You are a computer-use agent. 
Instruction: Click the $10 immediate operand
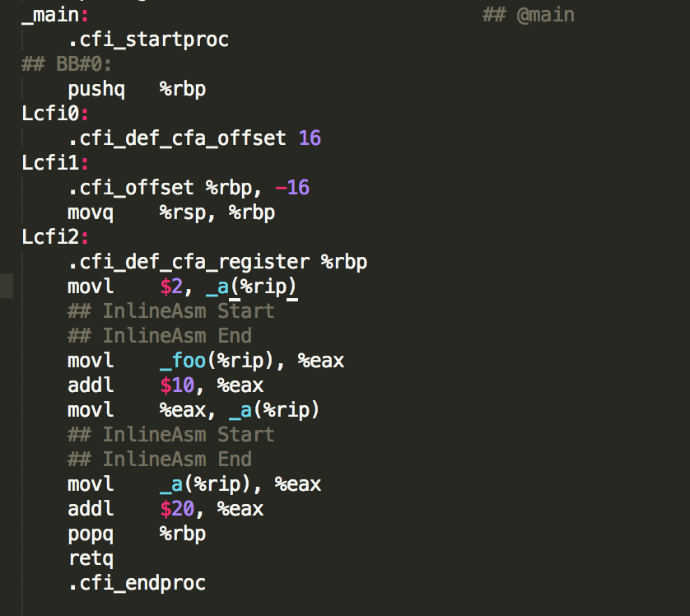pyautogui.click(x=177, y=385)
